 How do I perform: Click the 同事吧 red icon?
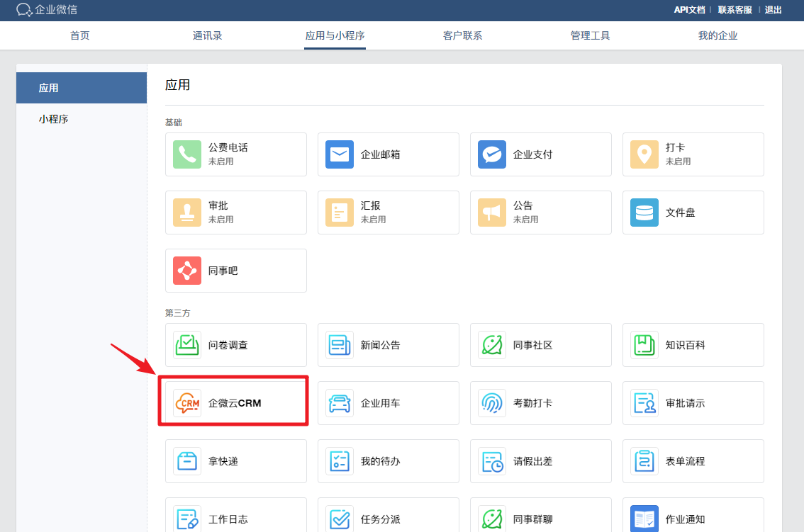pos(187,271)
